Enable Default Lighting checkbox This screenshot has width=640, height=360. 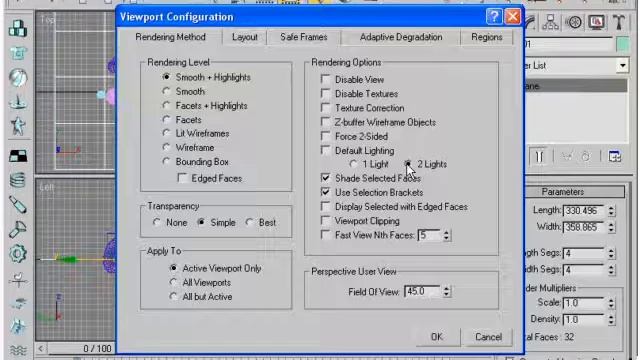325,150
